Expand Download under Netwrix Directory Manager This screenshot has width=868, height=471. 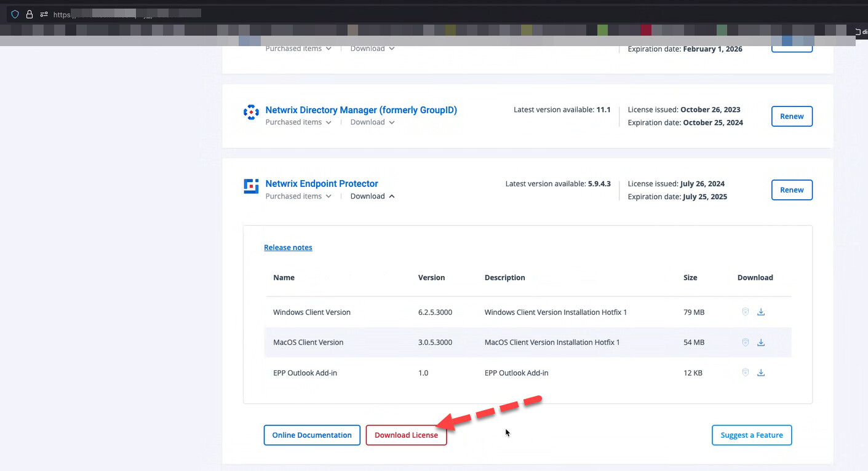372,122
